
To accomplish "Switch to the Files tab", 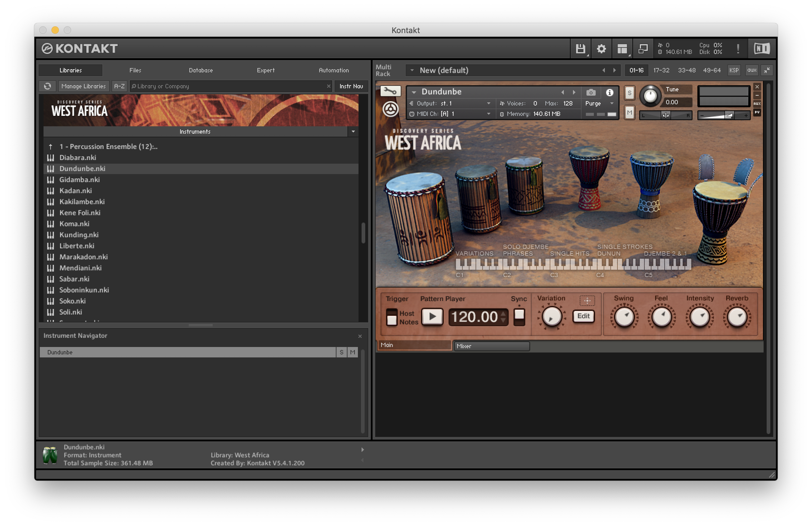I will point(135,70).
